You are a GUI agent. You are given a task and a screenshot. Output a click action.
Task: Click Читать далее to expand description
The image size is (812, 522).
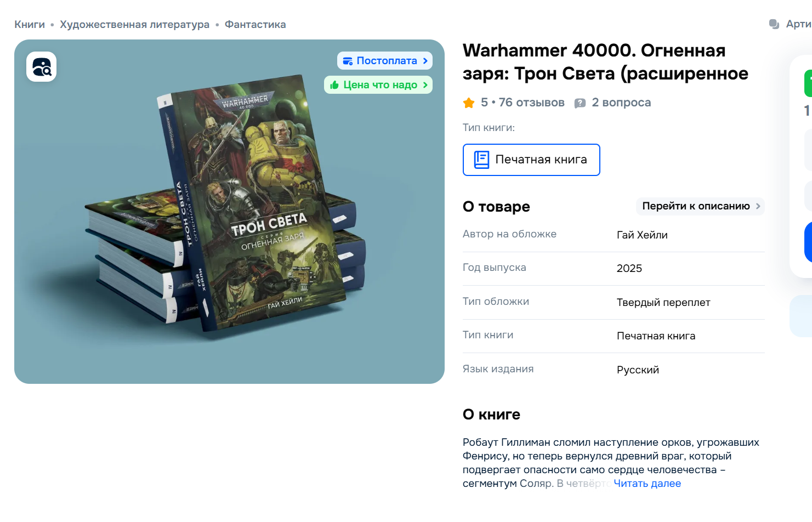tap(647, 484)
